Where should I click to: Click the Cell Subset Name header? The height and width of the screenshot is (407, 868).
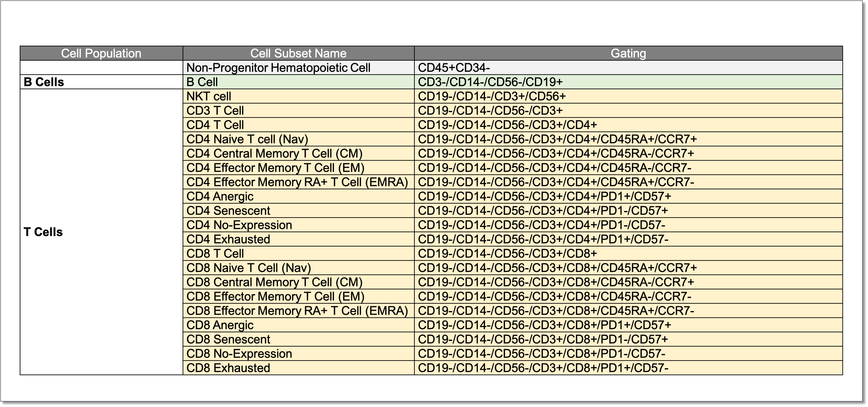pyautogui.click(x=298, y=53)
